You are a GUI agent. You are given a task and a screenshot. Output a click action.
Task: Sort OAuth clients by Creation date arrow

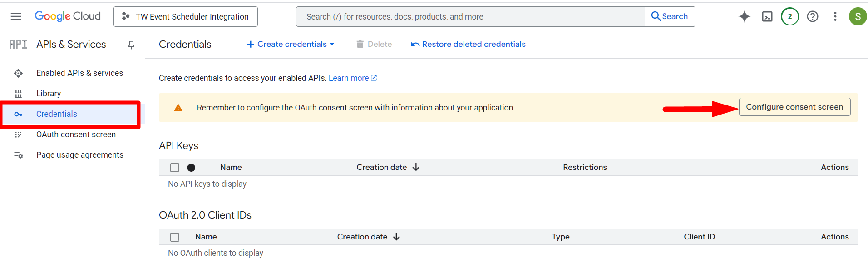pos(396,237)
